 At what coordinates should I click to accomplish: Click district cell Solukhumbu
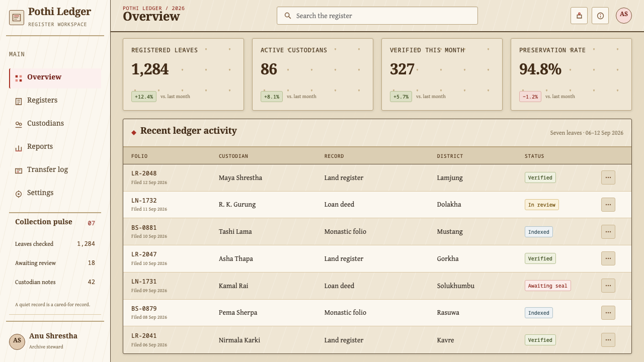point(456,286)
